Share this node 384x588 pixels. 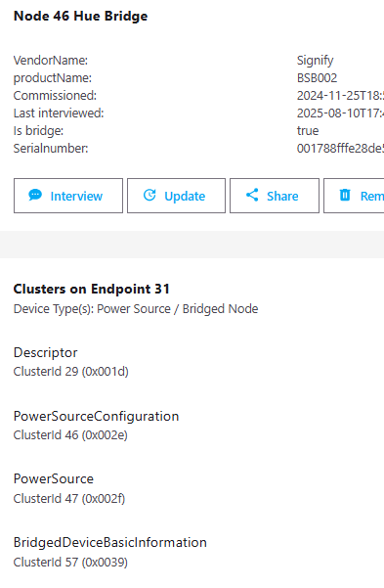click(275, 196)
